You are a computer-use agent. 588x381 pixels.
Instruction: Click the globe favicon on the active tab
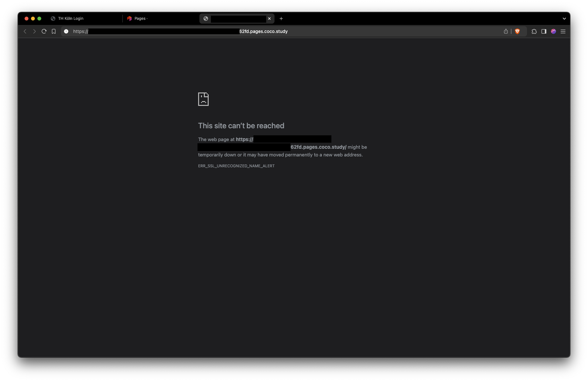pyautogui.click(x=206, y=19)
